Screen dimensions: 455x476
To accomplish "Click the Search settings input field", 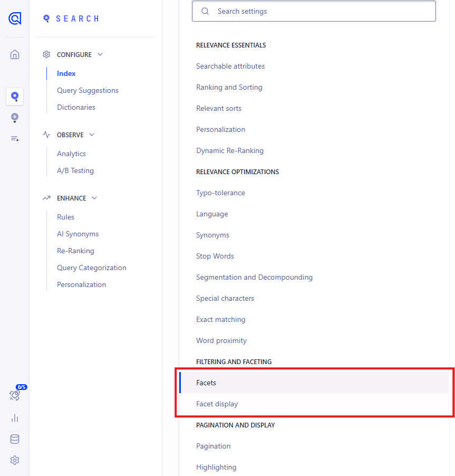I will pyautogui.click(x=314, y=11).
